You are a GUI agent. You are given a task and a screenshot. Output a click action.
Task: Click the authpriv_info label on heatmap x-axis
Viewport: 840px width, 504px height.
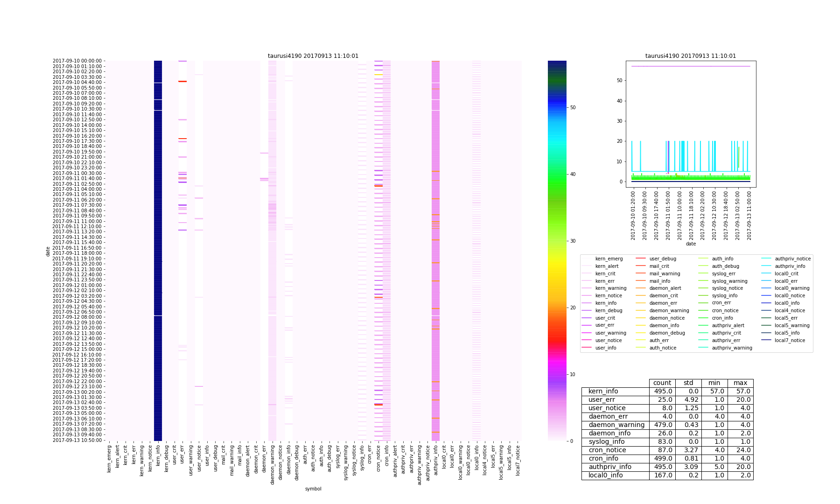pos(436,460)
